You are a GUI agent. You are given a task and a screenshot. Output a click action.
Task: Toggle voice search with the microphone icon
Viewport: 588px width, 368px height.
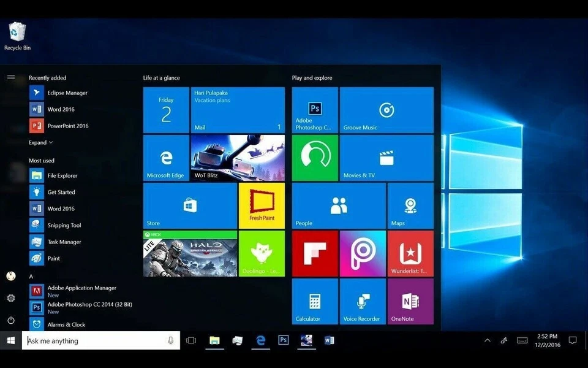tap(171, 340)
